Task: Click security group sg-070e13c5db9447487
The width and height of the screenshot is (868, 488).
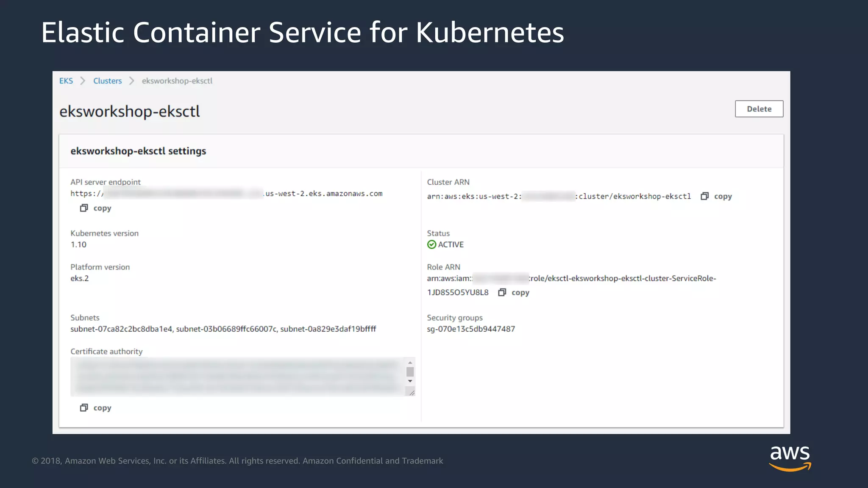Action: coord(471,329)
